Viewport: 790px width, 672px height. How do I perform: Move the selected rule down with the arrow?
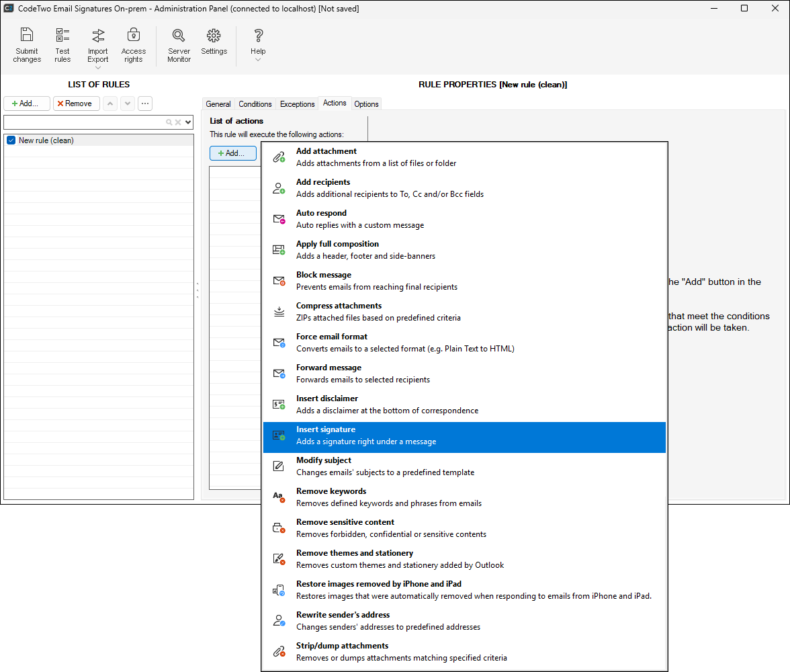128,103
